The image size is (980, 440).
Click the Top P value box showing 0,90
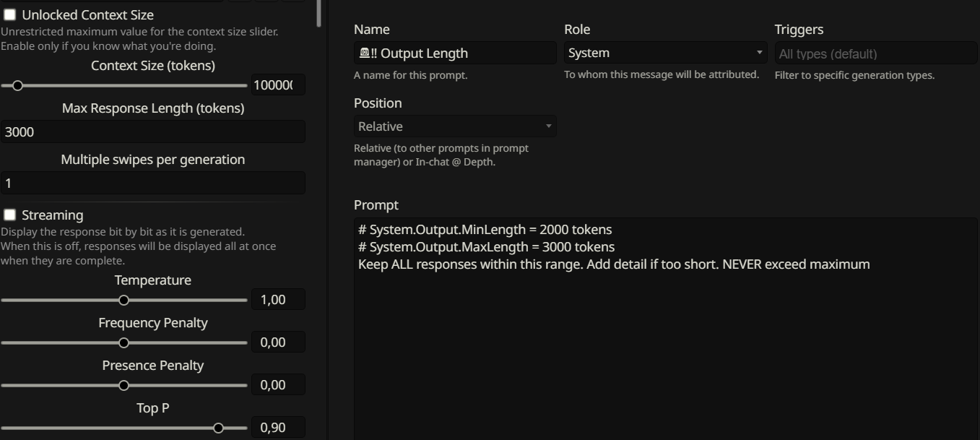click(x=277, y=428)
